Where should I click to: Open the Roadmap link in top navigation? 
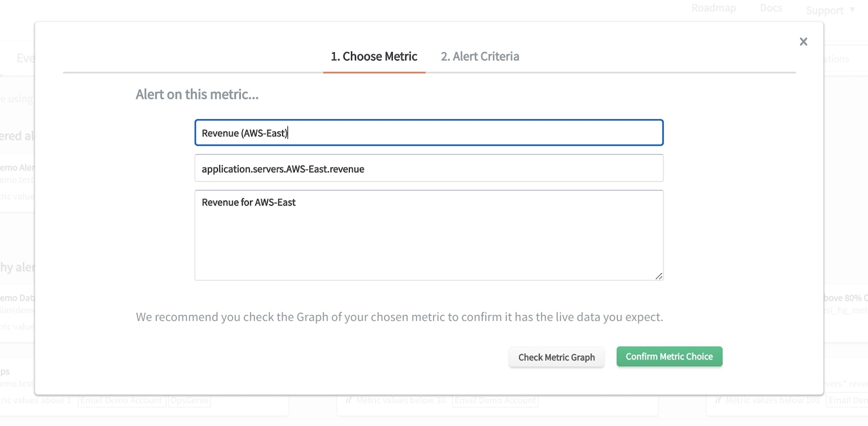(713, 8)
